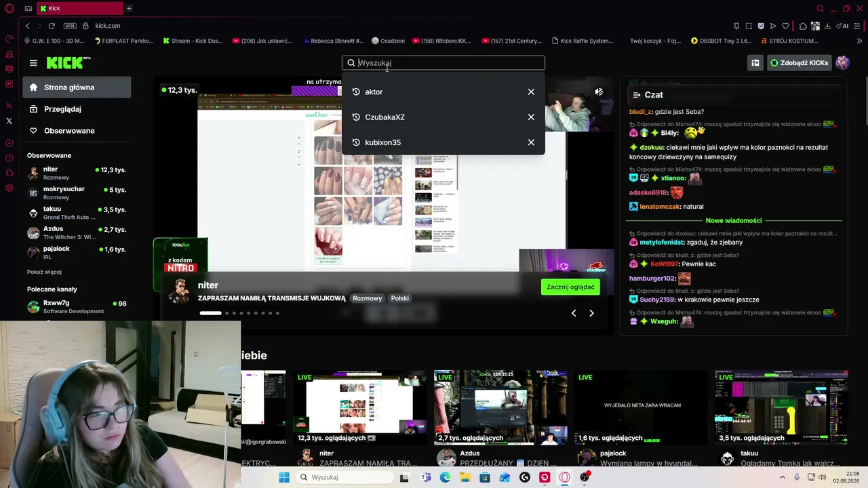The image size is (868, 488).
Task: Click Zdobądź KICKs button
Action: (x=799, y=63)
